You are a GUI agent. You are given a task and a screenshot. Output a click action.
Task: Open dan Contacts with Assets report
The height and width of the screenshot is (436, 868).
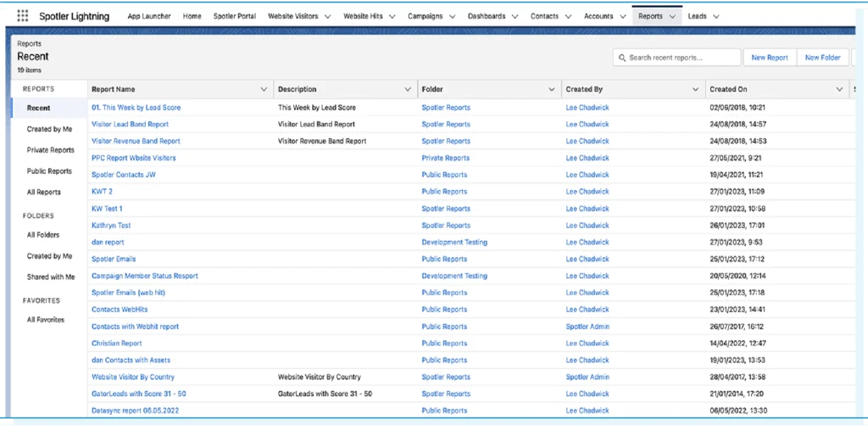point(131,361)
